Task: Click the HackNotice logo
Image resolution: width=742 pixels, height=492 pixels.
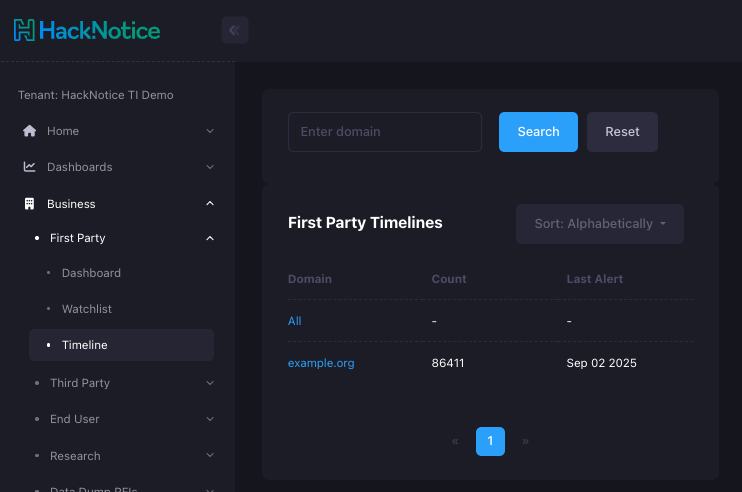Action: pos(87,30)
